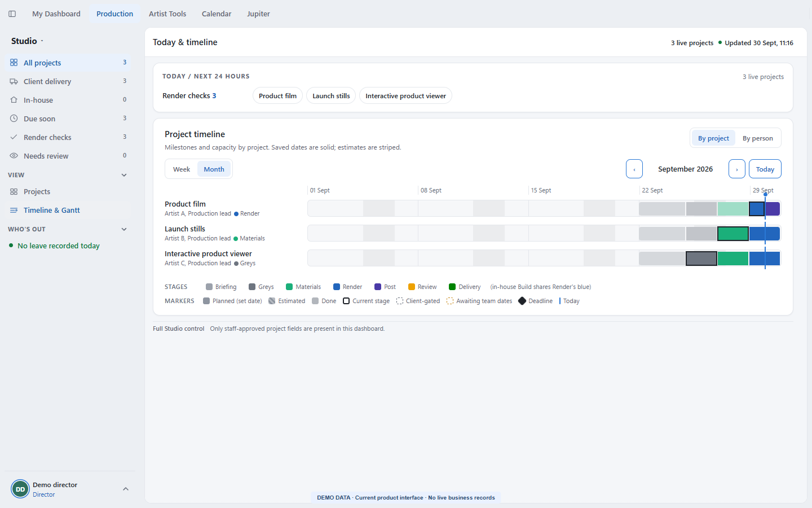Click the Review stage color swatch

(x=412, y=287)
